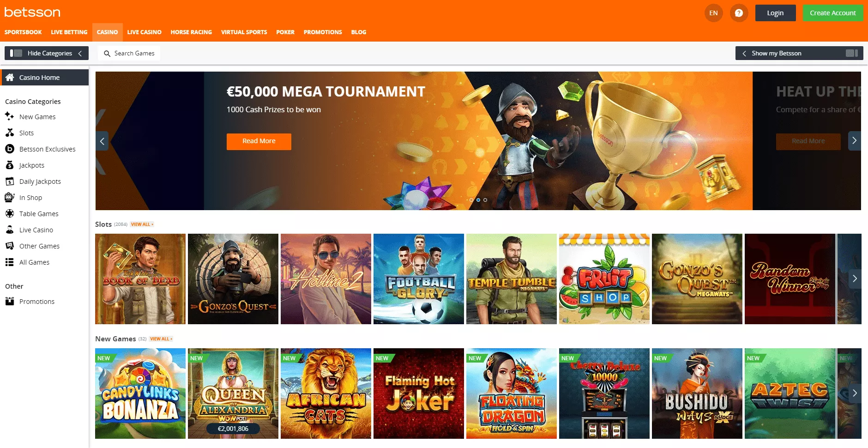Click the Betsson Exclusives logo icon
Screen dimensions: 868x448
click(x=9, y=149)
